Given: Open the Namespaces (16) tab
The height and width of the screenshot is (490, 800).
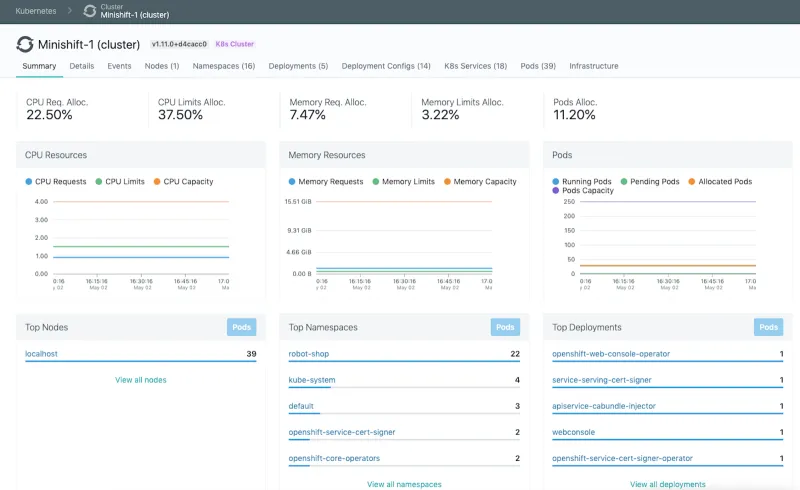Looking at the screenshot, I should [223, 66].
